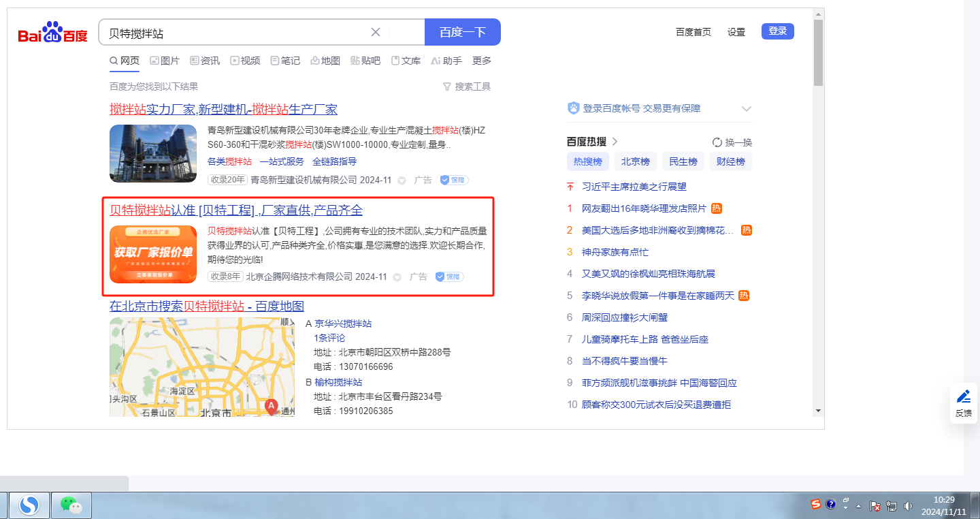980x519 pixels.
Task: Click the 保障 shield badge on 北京企腾 result
Action: pyautogui.click(x=449, y=277)
